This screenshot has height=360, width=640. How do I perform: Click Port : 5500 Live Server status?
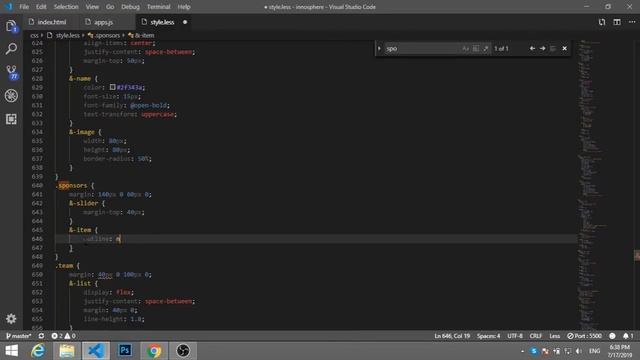click(x=584, y=336)
